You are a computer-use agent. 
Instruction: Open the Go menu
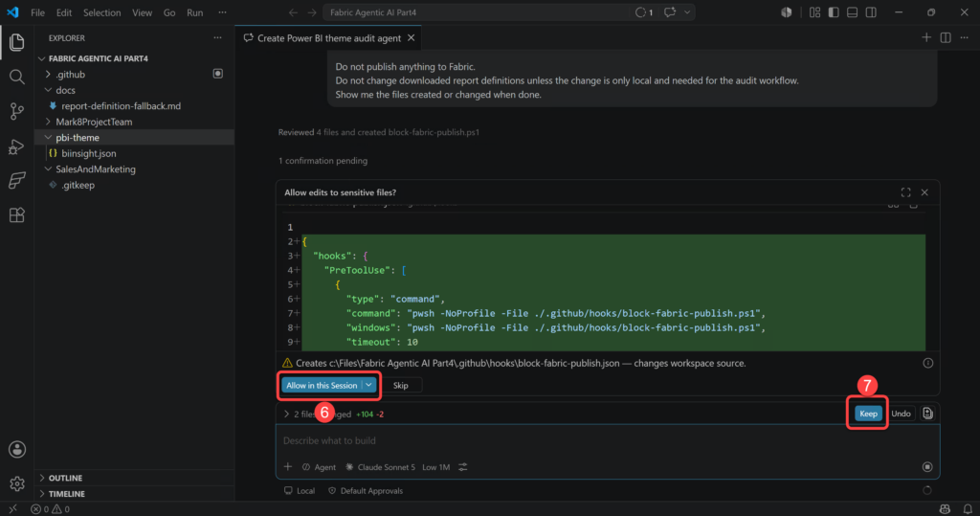pyautogui.click(x=169, y=12)
